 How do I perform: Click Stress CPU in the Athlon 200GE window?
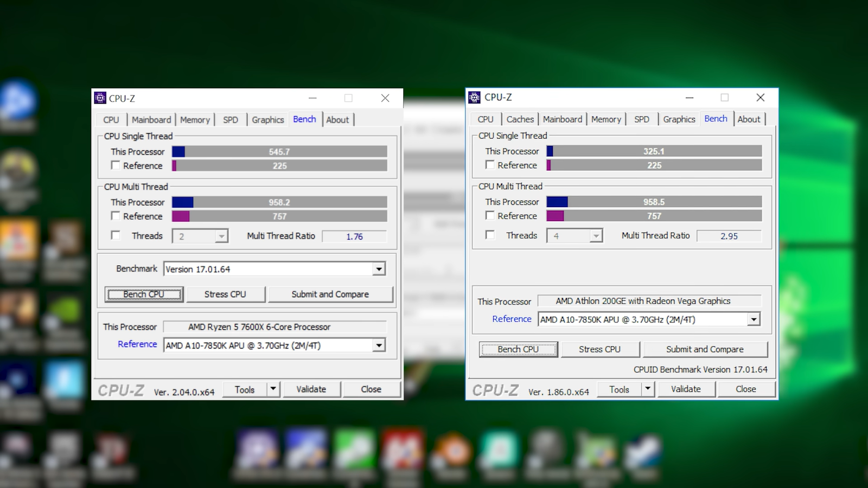[599, 349]
